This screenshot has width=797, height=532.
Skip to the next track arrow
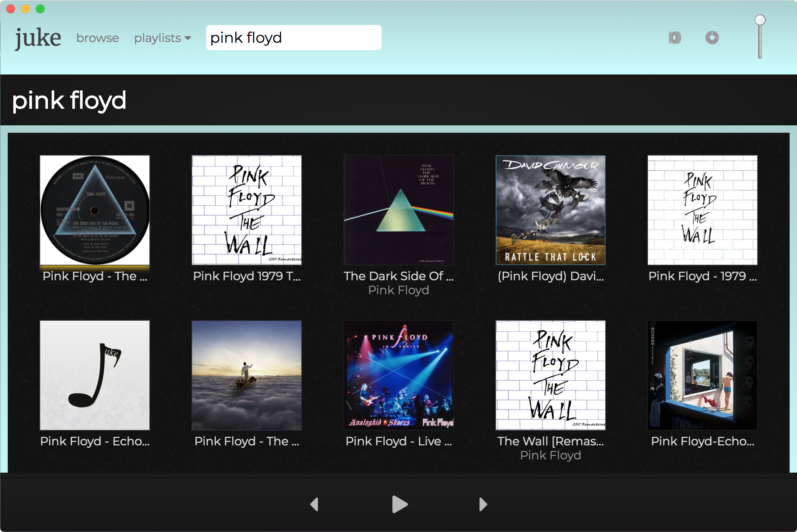[483, 504]
